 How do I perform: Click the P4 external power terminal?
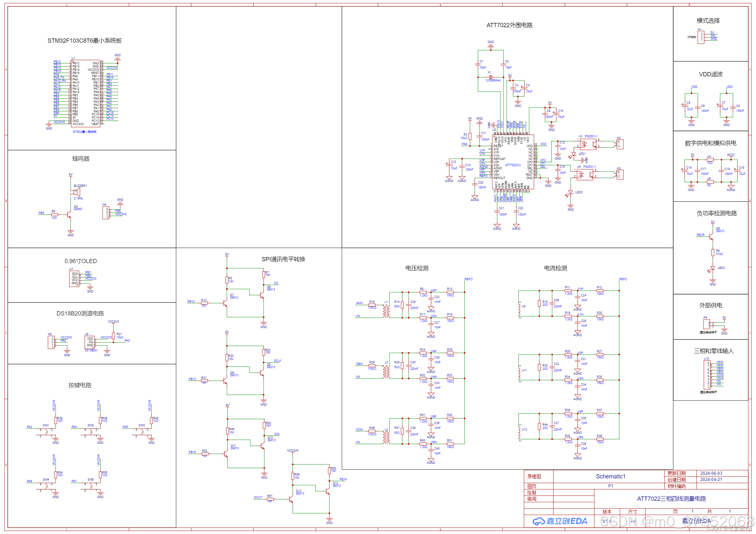707,325
